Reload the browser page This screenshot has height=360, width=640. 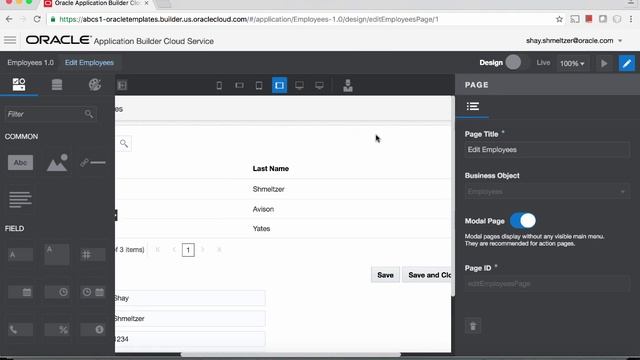pos(37,19)
